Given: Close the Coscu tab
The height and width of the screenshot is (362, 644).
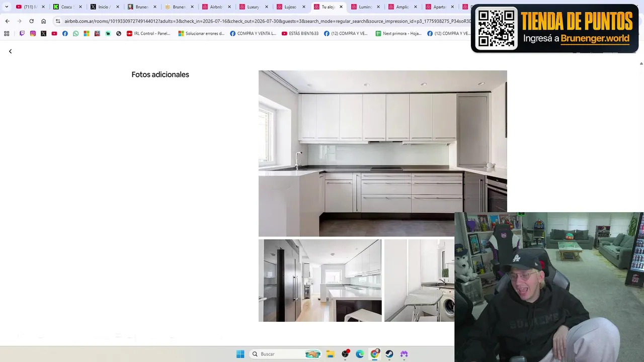Looking at the screenshot, I should pyautogui.click(x=80, y=7).
